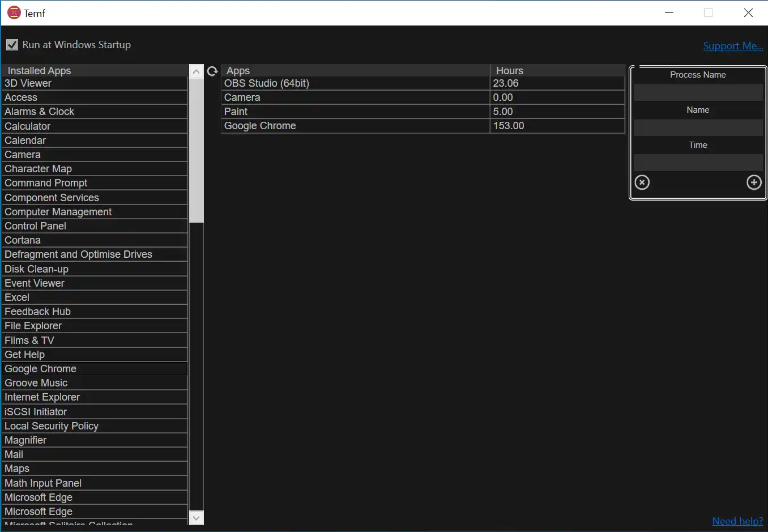The height and width of the screenshot is (532, 768).
Task: Click the Process Name input field
Action: [x=698, y=92]
